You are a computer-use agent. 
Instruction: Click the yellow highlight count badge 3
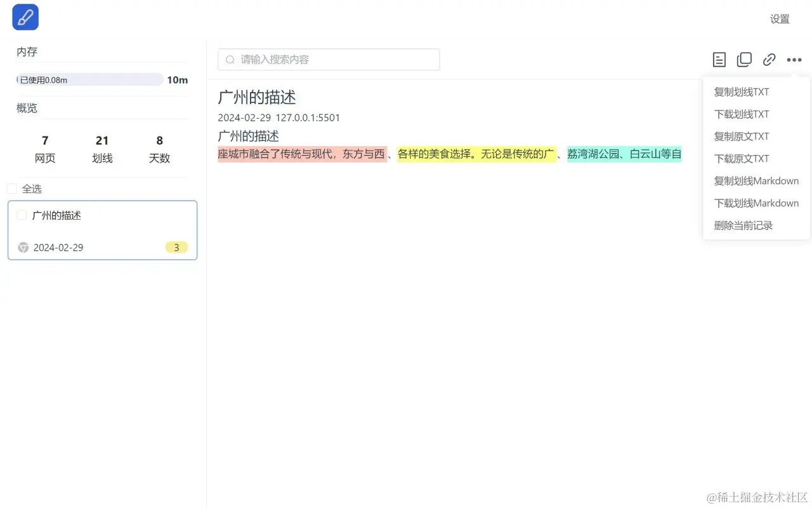tap(176, 248)
